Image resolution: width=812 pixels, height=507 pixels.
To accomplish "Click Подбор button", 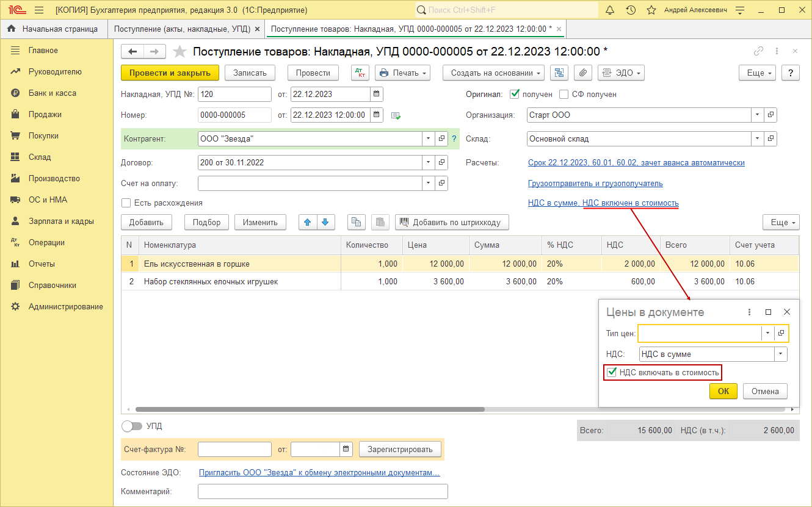I will [x=206, y=222].
